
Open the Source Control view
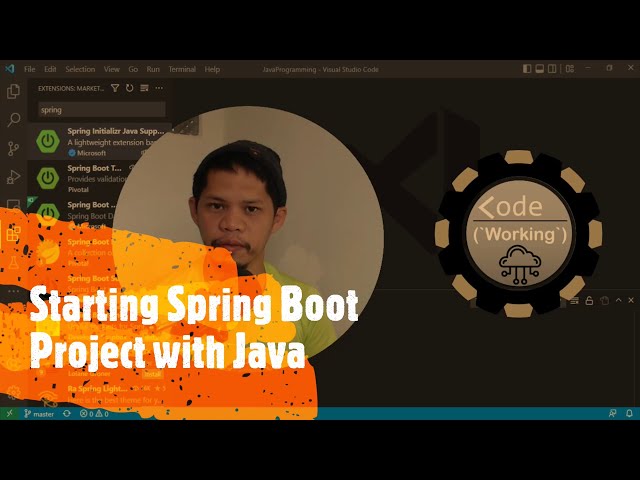13,149
